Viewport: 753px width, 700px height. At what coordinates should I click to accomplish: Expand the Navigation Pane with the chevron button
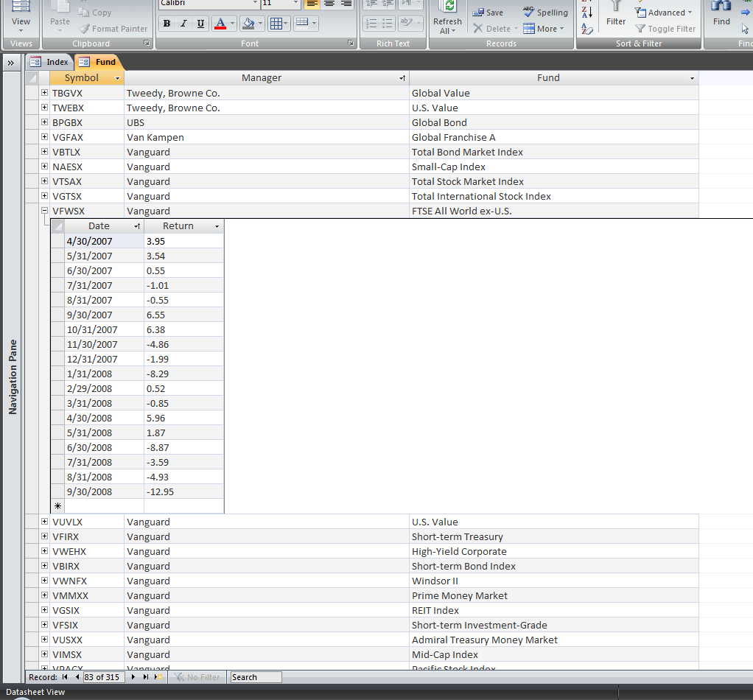pyautogui.click(x=10, y=63)
